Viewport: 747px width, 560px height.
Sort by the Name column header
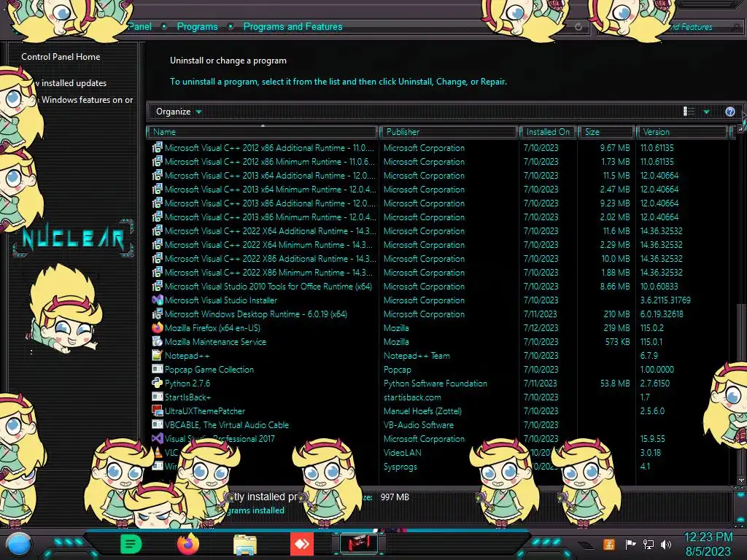[x=263, y=132]
